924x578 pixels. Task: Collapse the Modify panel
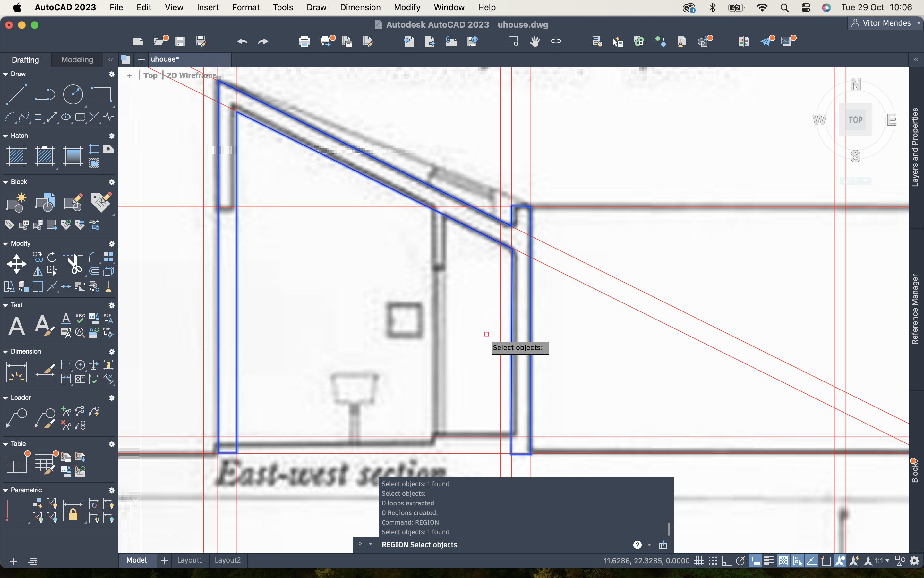(5, 243)
